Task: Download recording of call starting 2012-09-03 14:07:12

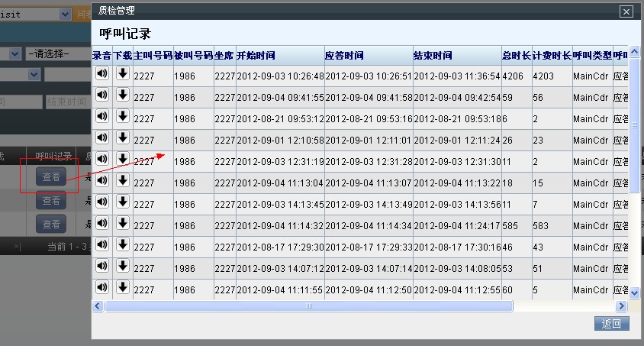Action: (x=122, y=267)
